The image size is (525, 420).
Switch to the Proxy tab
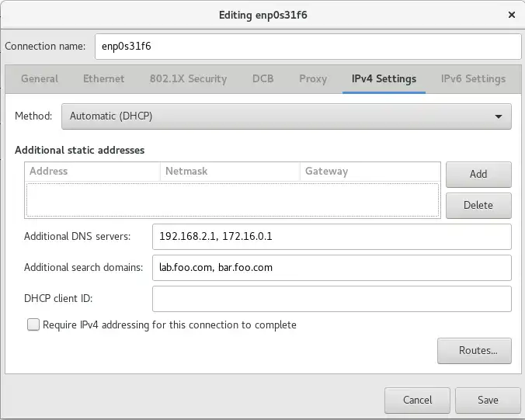pyautogui.click(x=313, y=78)
